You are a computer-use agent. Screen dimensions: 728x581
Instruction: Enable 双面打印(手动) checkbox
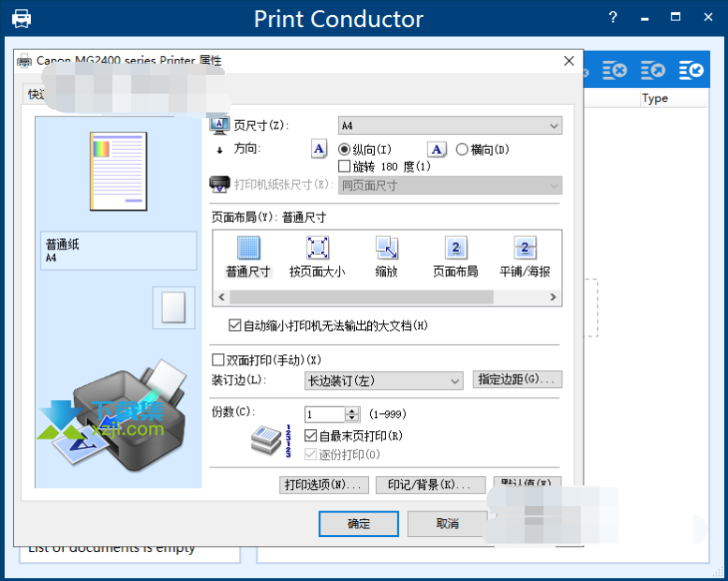click(x=217, y=360)
